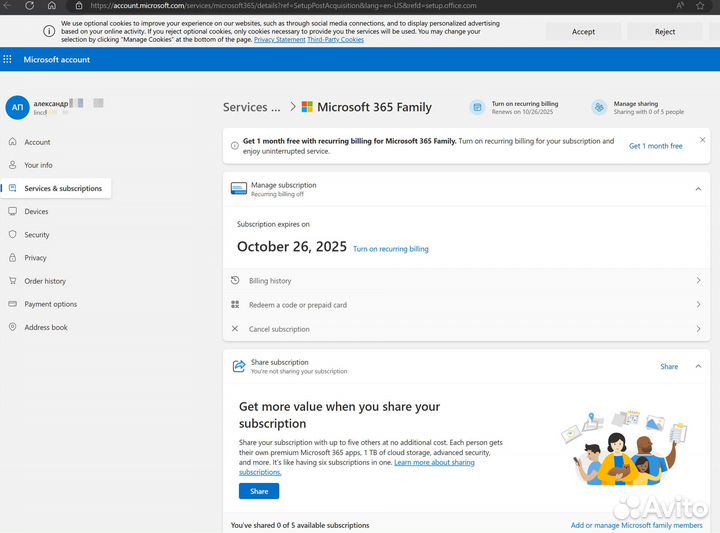Click the recurring billing calendar icon in header

click(478, 107)
